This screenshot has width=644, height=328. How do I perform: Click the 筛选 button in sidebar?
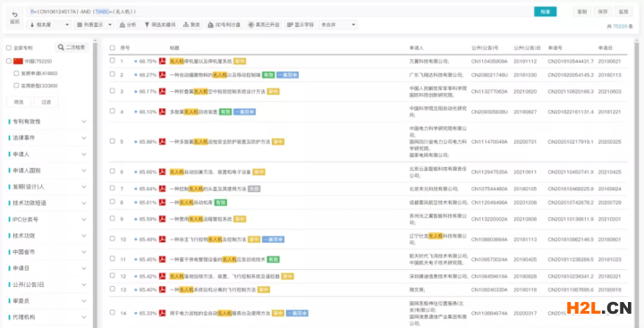19,102
